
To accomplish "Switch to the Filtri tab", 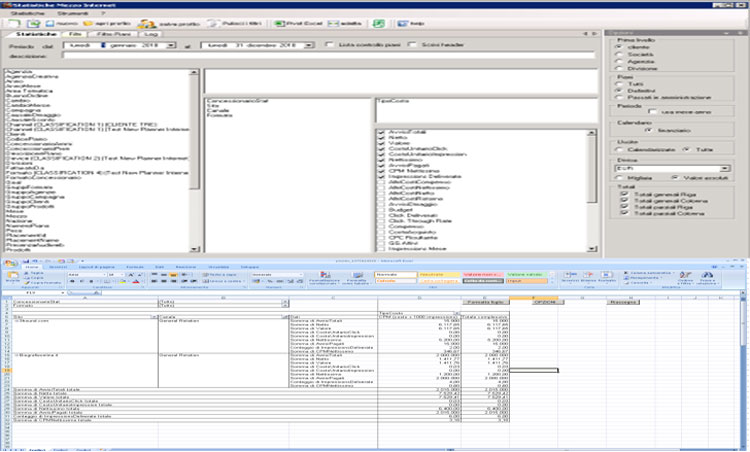I will (x=76, y=34).
